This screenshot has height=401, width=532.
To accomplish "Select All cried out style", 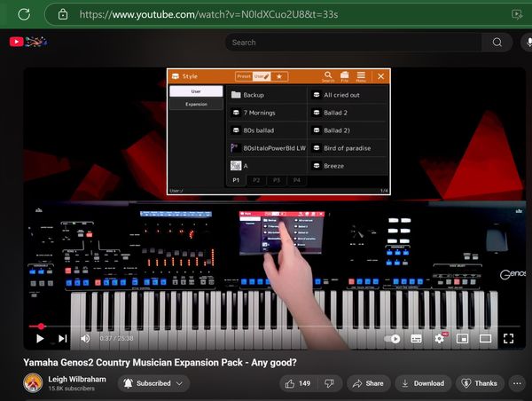I will tap(348, 95).
